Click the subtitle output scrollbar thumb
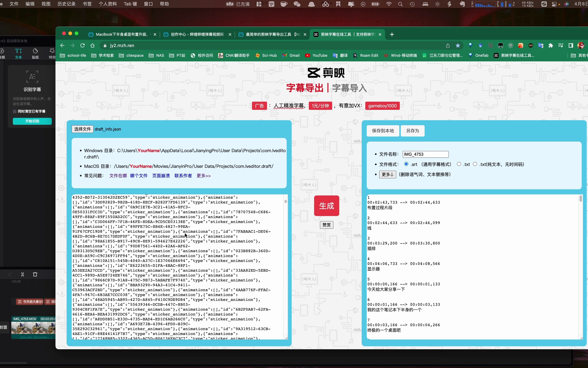 (581, 199)
